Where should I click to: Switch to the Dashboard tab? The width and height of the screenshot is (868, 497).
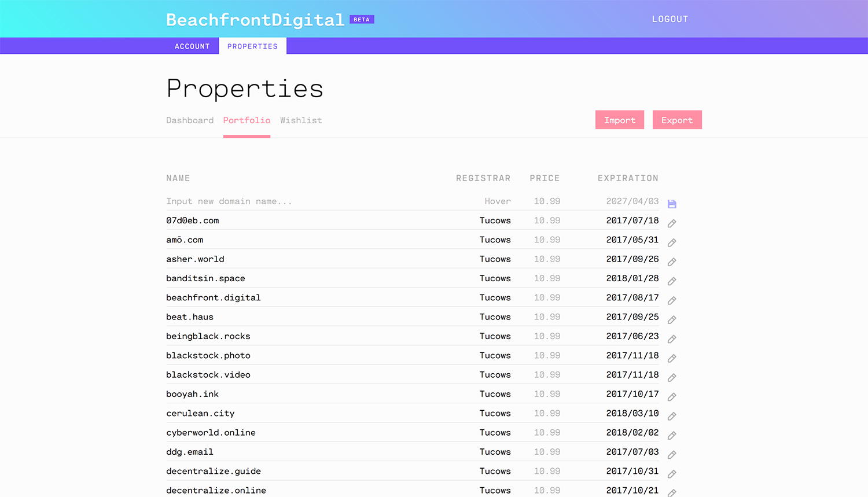190,120
